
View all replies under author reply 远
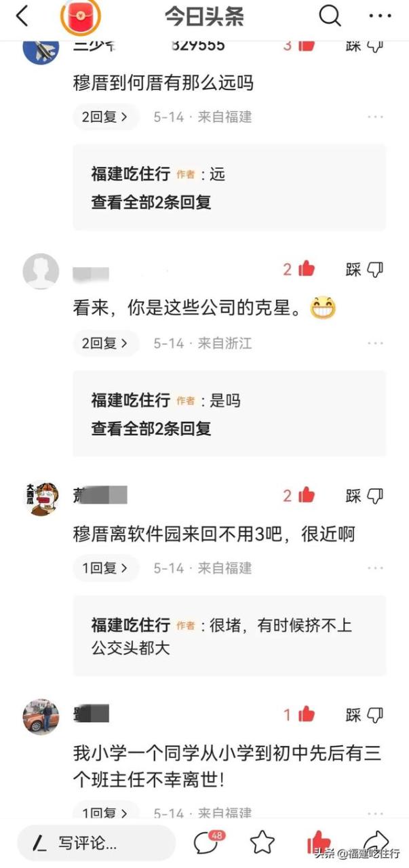[x=151, y=202]
